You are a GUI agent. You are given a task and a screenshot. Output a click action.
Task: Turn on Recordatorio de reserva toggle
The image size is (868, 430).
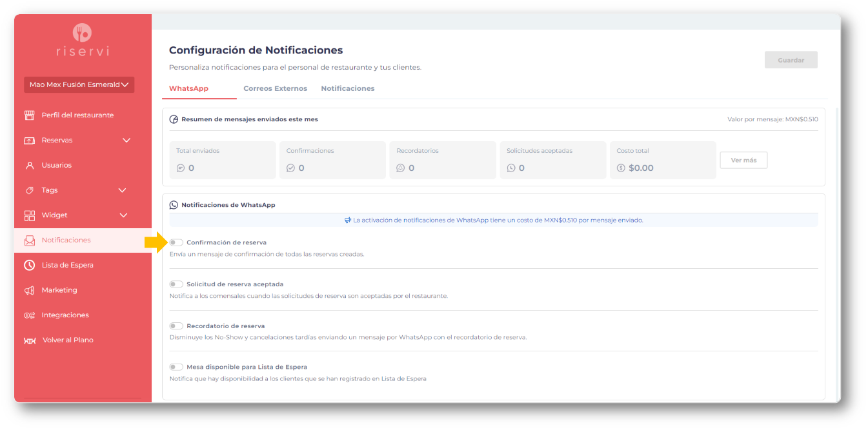pyautogui.click(x=176, y=326)
